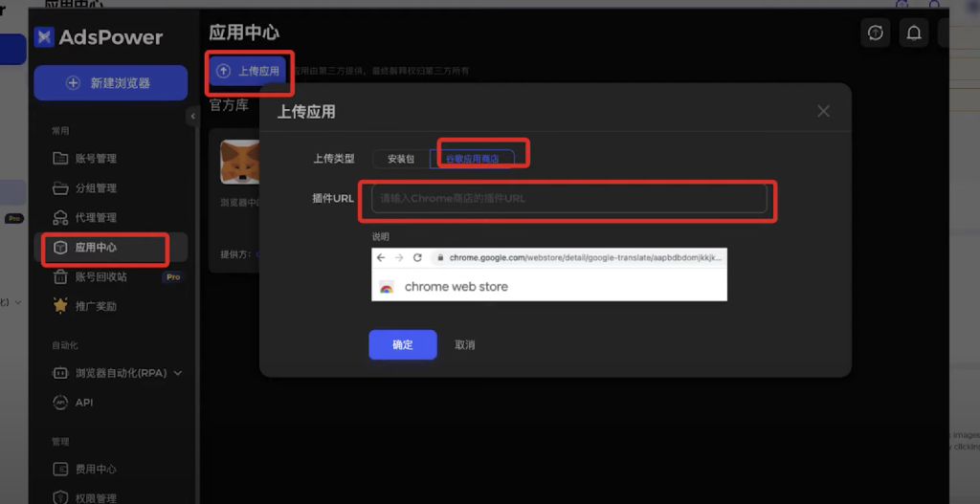The width and height of the screenshot is (980, 504).
Task: Click the 账号管理 folder icon
Action: point(60,158)
